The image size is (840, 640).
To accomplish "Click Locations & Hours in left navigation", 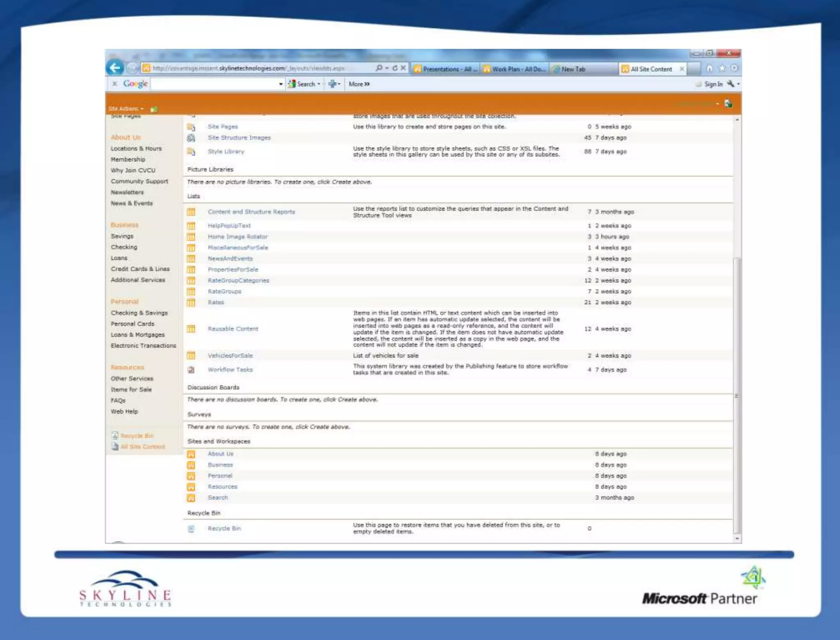I will 136,149.
